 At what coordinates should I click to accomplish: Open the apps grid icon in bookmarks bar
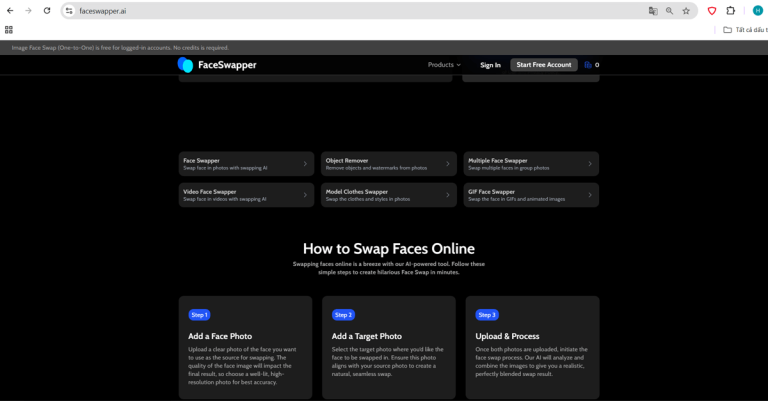[x=9, y=29]
